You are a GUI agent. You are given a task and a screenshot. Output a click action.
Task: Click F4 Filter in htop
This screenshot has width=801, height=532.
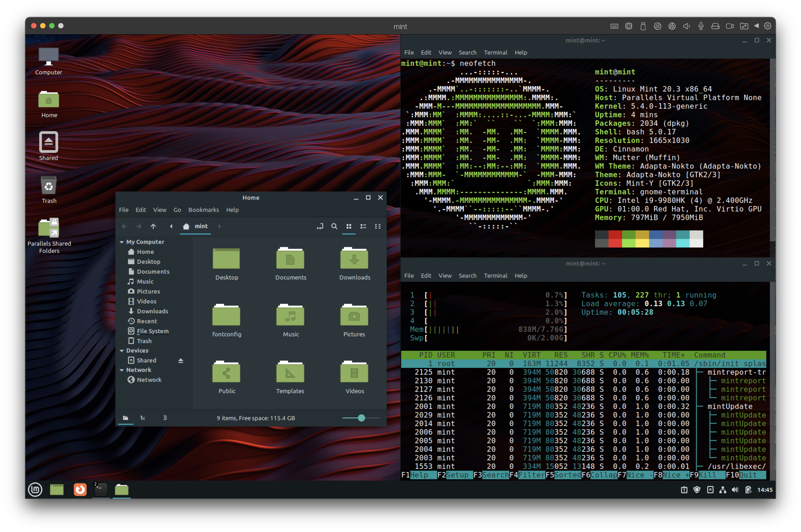[527, 475]
